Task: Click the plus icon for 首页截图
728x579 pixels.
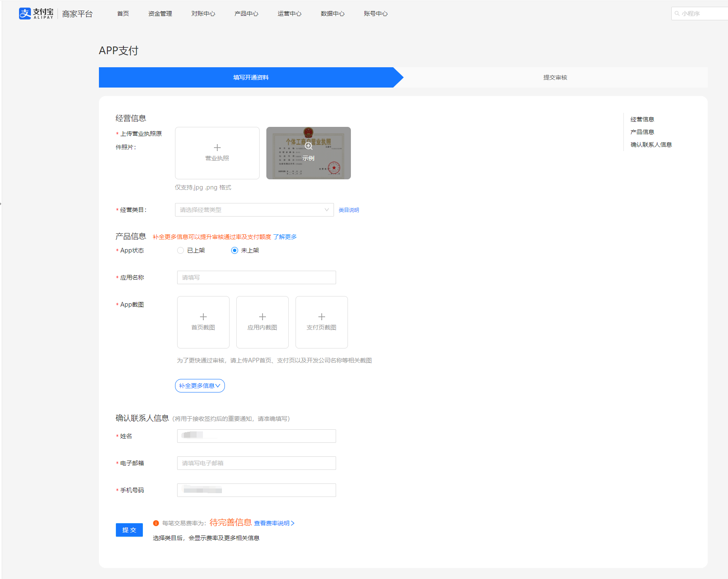Action: [x=203, y=317]
